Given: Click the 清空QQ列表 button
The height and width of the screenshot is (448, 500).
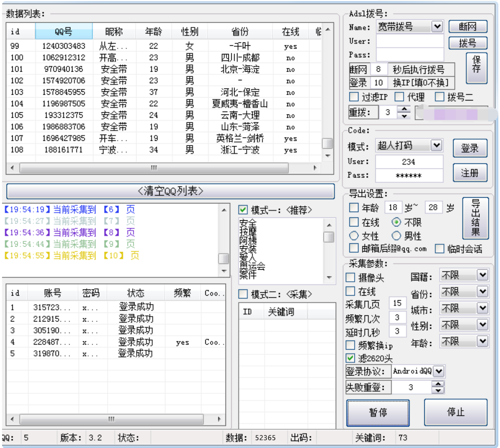Looking at the screenshot, I should [170, 191].
